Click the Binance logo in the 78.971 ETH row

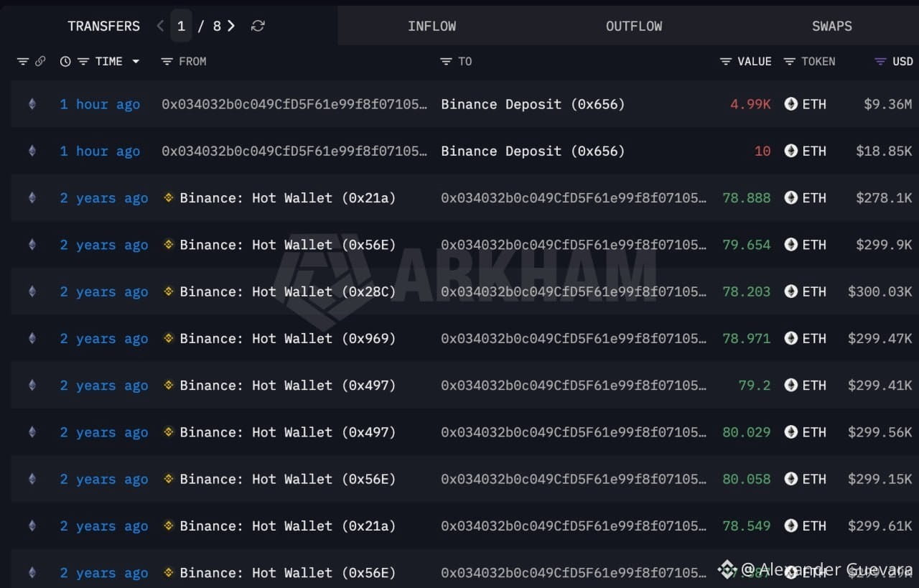coord(169,338)
